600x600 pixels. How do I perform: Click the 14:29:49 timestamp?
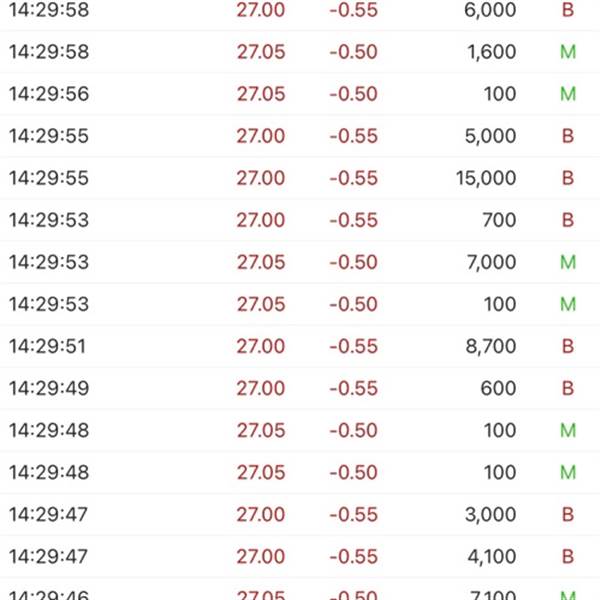click(48, 388)
